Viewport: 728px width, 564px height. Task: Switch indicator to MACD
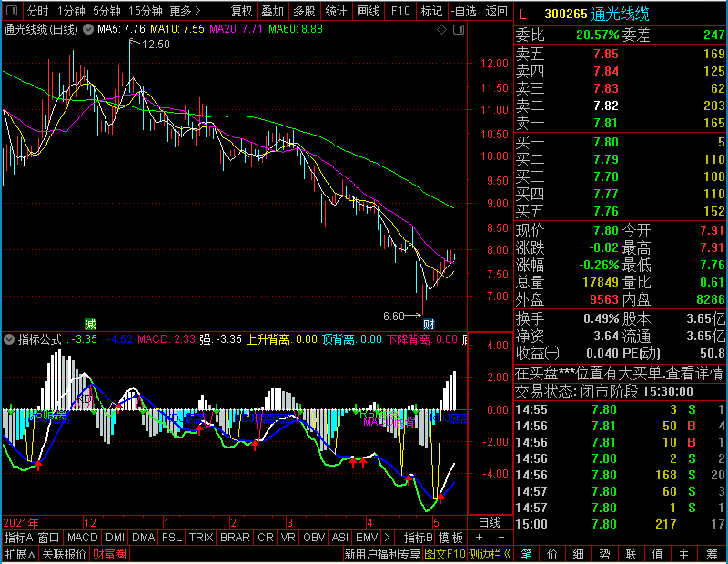coord(82,538)
